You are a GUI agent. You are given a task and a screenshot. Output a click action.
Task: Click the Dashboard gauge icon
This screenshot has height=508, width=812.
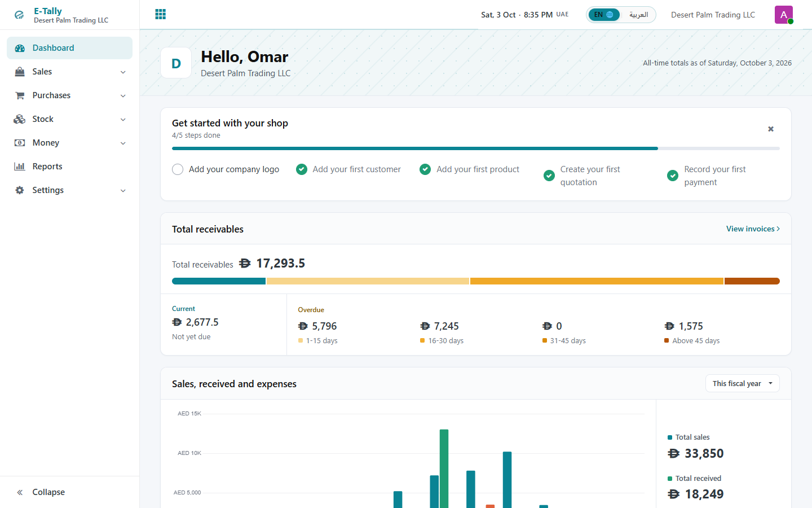click(20, 48)
